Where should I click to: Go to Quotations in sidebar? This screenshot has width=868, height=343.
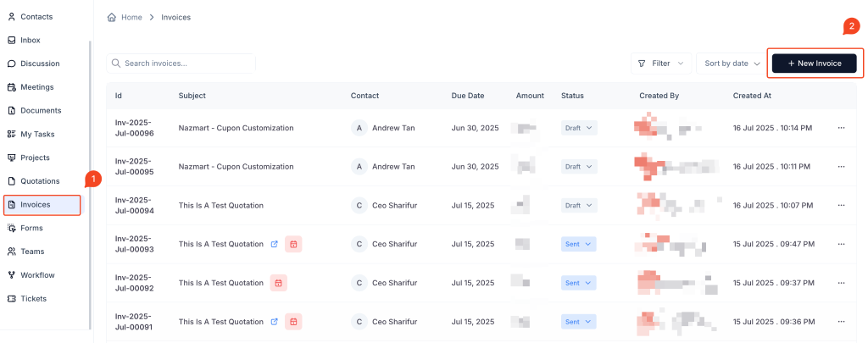click(x=40, y=180)
